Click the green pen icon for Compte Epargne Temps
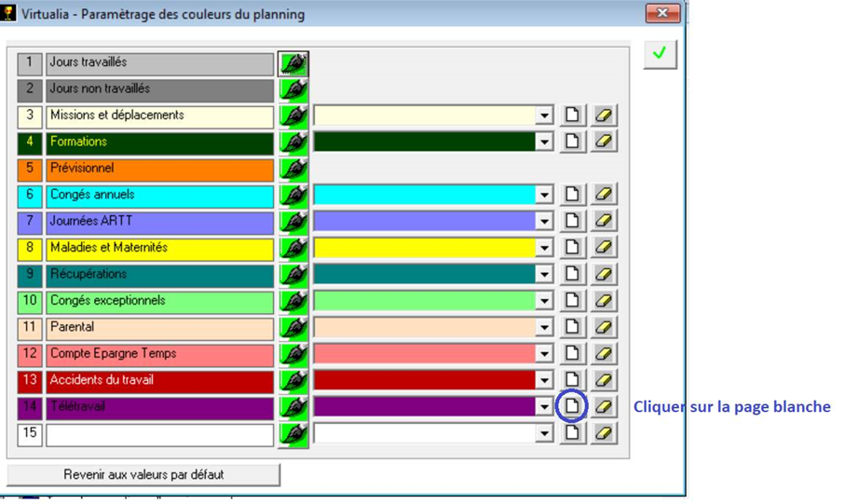Image resolution: width=845 pixels, height=504 pixels. click(293, 354)
